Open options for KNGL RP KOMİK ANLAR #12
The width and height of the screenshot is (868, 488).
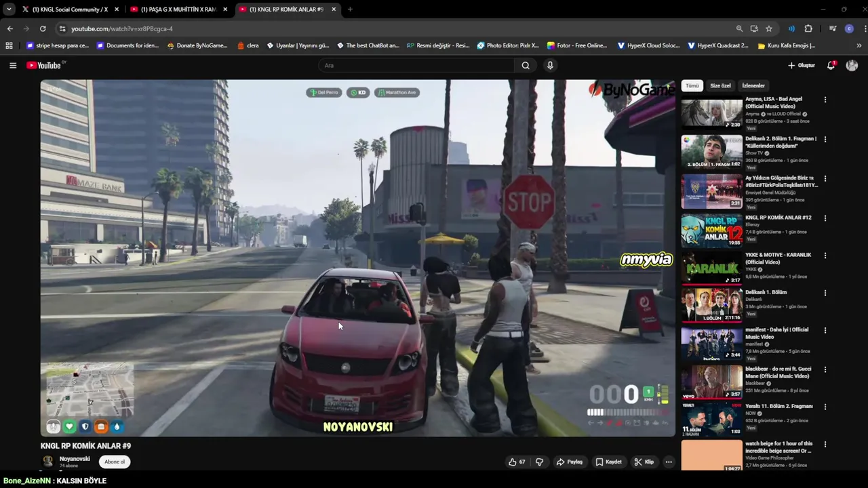pos(825,218)
